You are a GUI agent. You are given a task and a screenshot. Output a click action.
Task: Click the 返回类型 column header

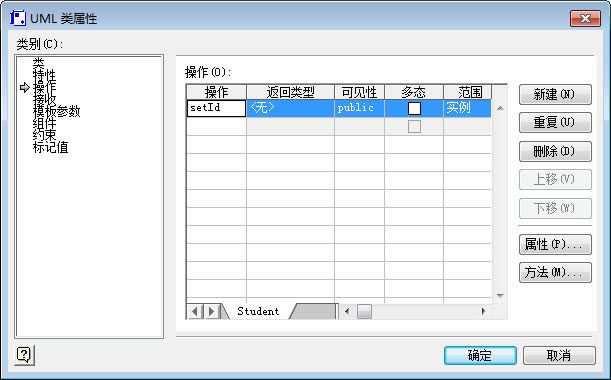tap(290, 92)
